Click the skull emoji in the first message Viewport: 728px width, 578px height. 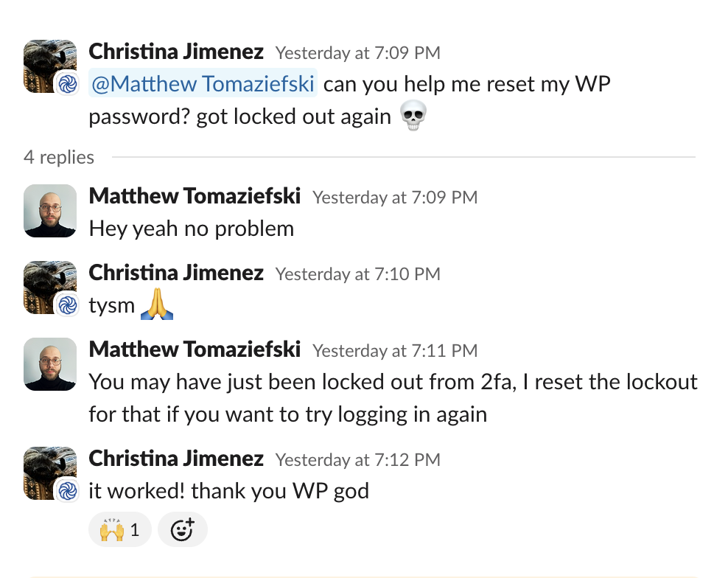click(x=413, y=116)
